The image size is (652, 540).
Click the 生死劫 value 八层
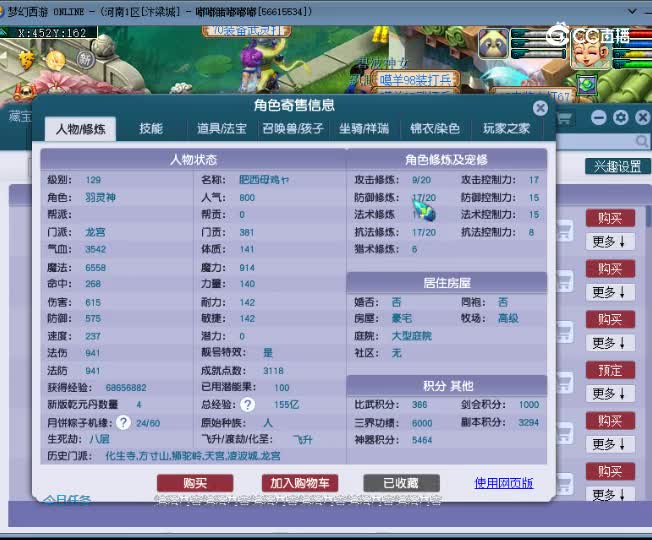[100, 439]
